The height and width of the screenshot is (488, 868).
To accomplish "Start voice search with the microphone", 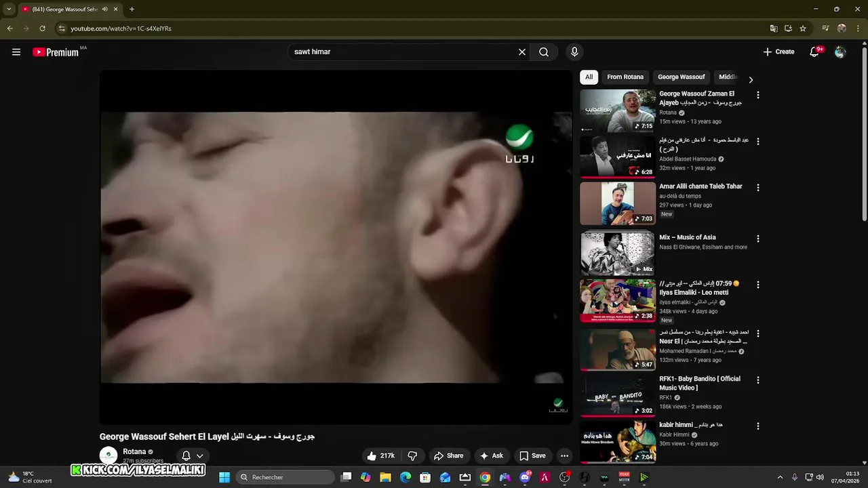I will click(574, 52).
